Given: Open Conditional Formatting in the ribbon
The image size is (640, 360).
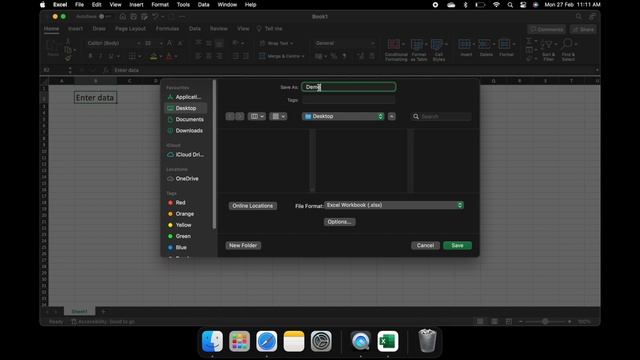Looking at the screenshot, I should (396, 50).
